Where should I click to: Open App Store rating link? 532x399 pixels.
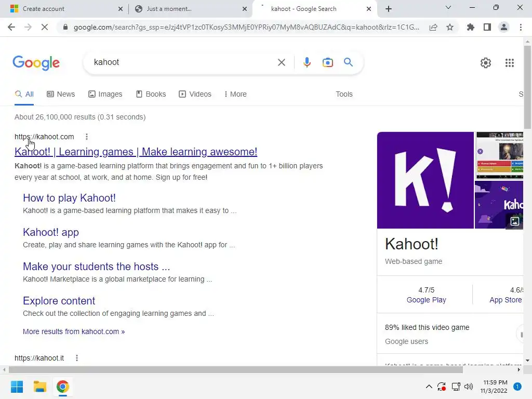click(506, 300)
